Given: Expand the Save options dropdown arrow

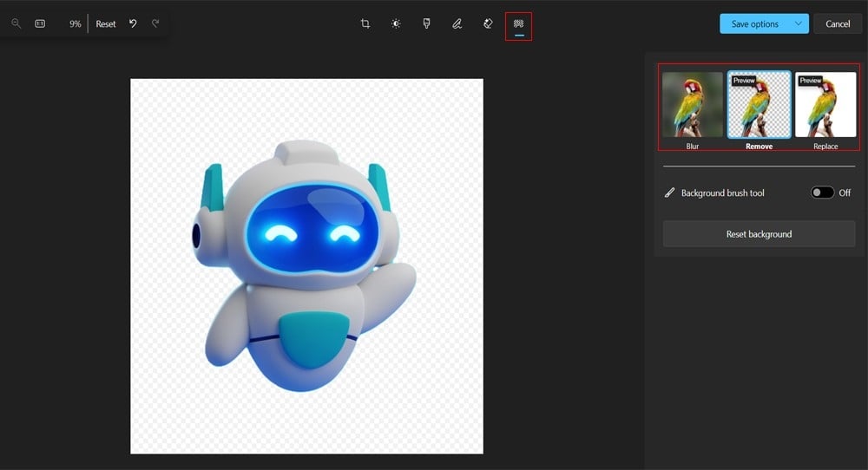Looking at the screenshot, I should [798, 24].
